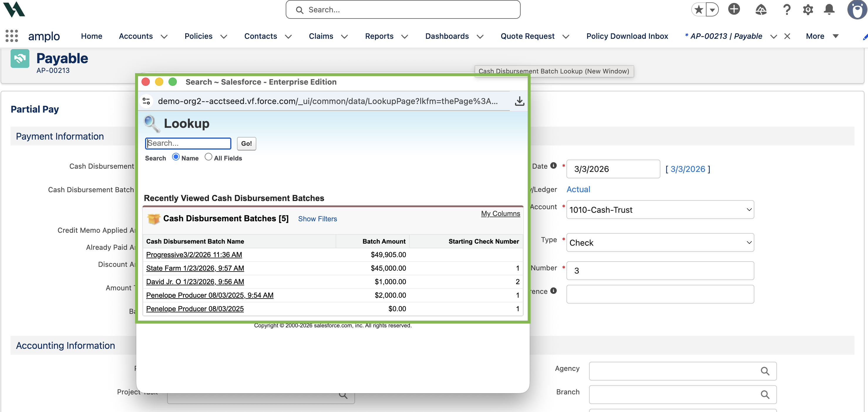Open the Favorites star icon
The width and height of the screenshot is (868, 412).
[x=699, y=9]
